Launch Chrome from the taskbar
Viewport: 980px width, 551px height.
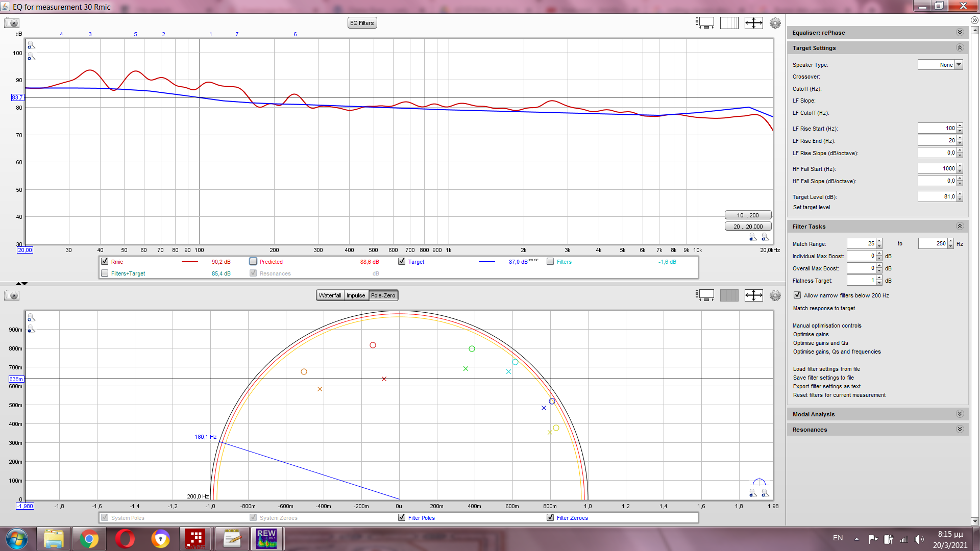[89, 539]
